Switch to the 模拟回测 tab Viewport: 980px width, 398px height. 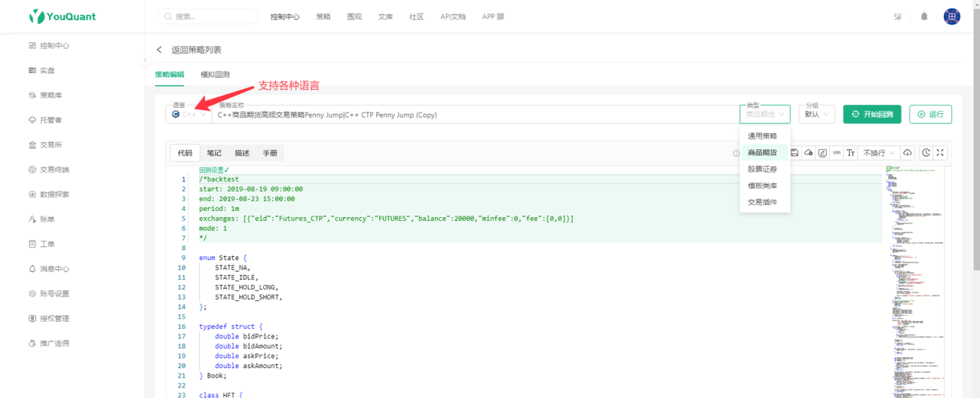(215, 75)
